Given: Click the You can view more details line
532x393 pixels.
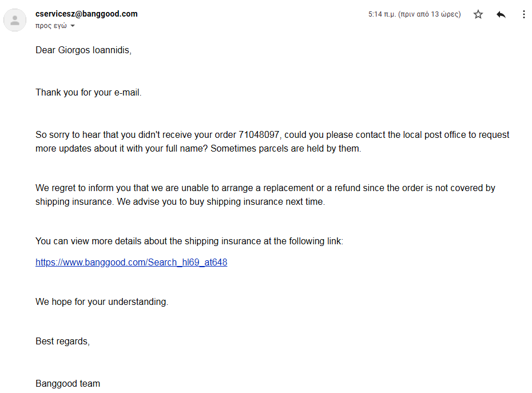Looking at the screenshot, I should tap(189, 241).
